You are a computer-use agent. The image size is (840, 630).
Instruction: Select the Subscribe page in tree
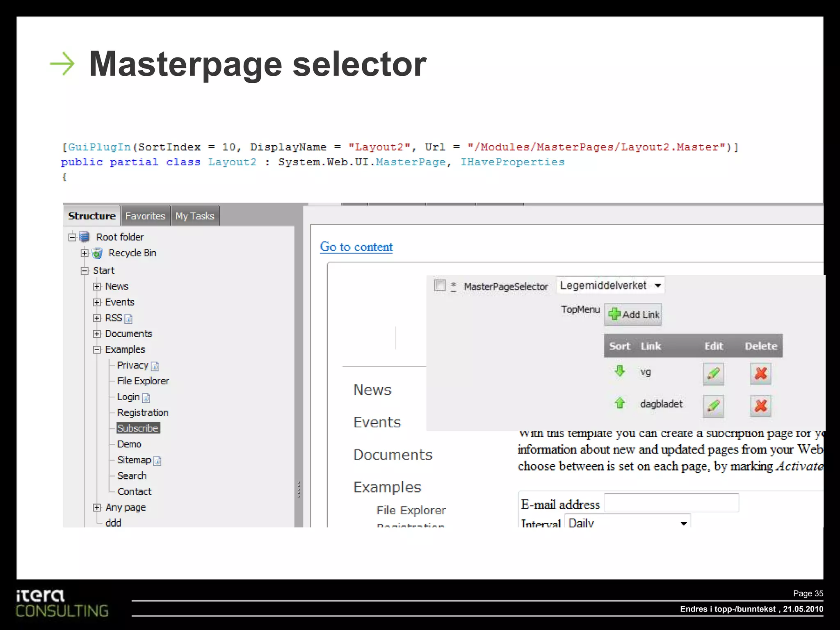pyautogui.click(x=138, y=428)
